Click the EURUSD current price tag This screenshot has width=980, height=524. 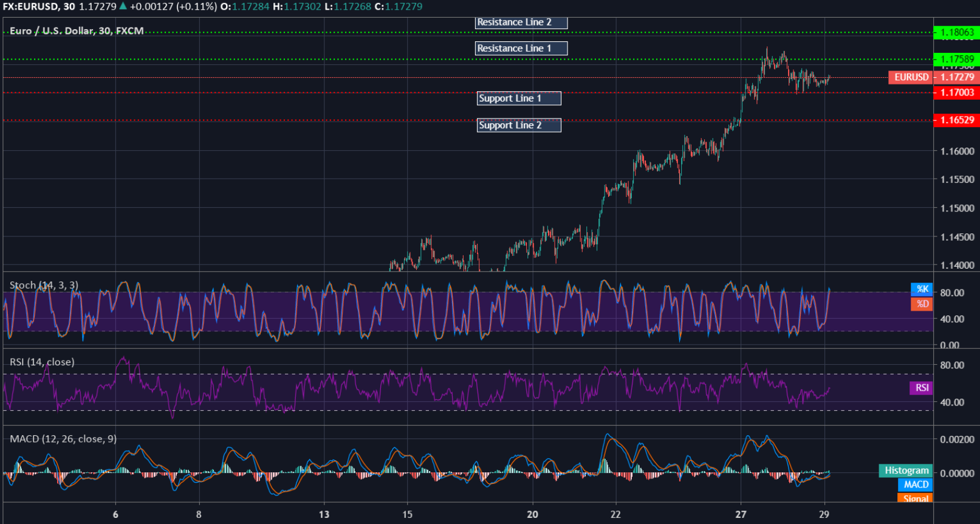(911, 77)
